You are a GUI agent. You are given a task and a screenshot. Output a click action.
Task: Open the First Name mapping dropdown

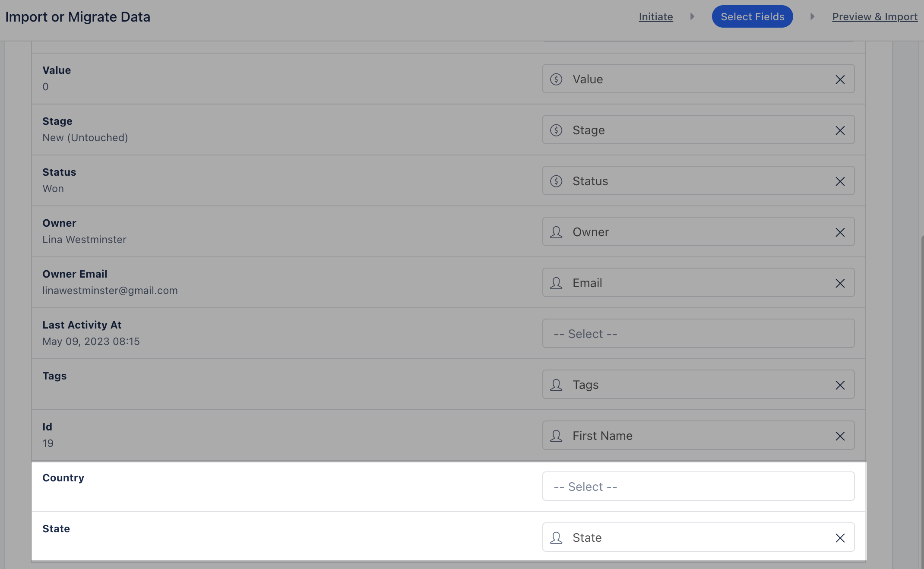coord(698,435)
